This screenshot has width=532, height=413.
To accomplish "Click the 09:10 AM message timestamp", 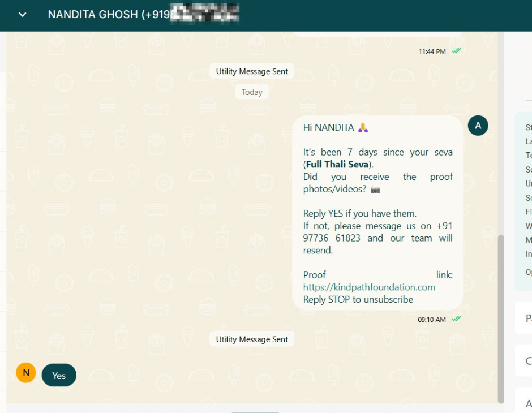I will pos(431,320).
